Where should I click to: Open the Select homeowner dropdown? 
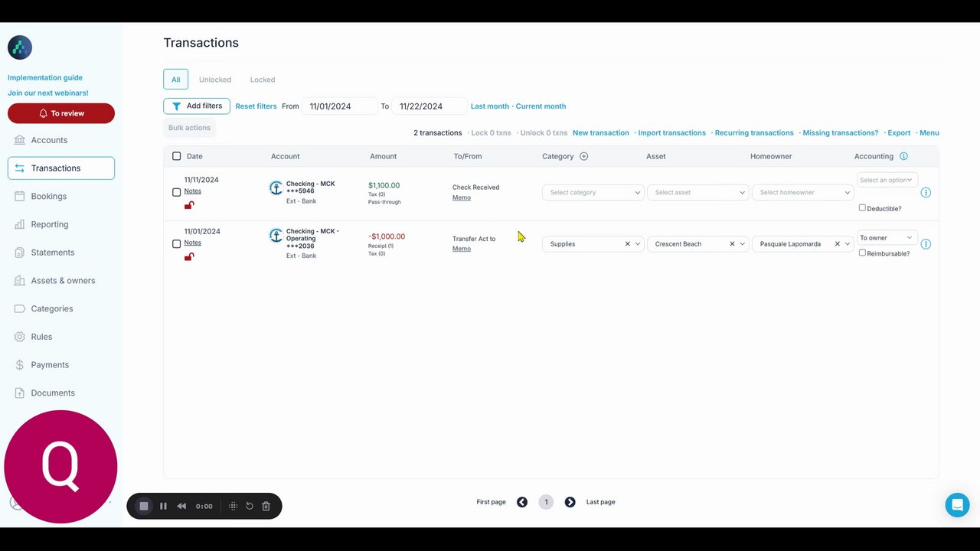803,193
